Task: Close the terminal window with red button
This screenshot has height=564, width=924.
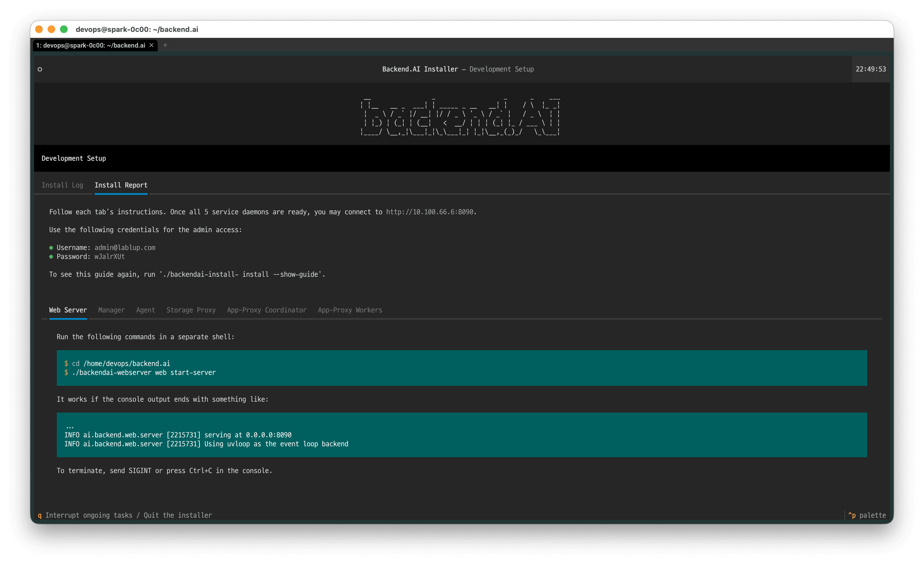Action: [x=39, y=29]
